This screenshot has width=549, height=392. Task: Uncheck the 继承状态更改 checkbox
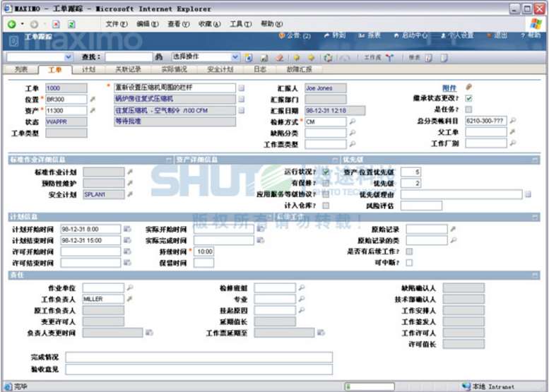click(x=469, y=99)
